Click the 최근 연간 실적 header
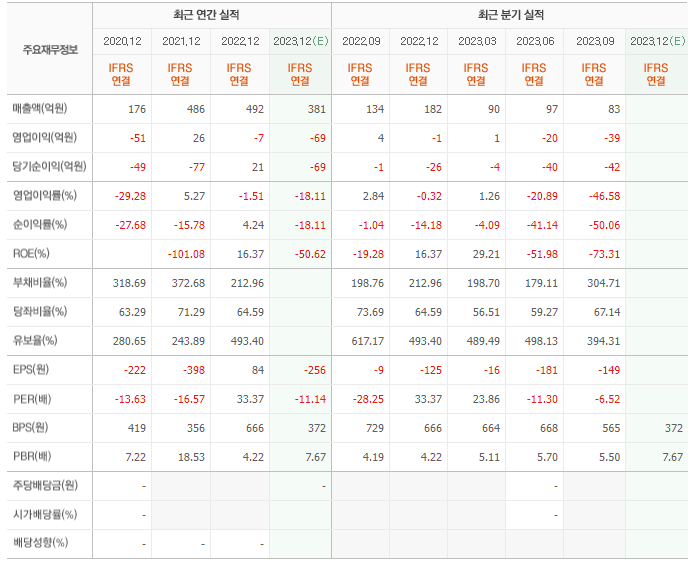 click(206, 15)
